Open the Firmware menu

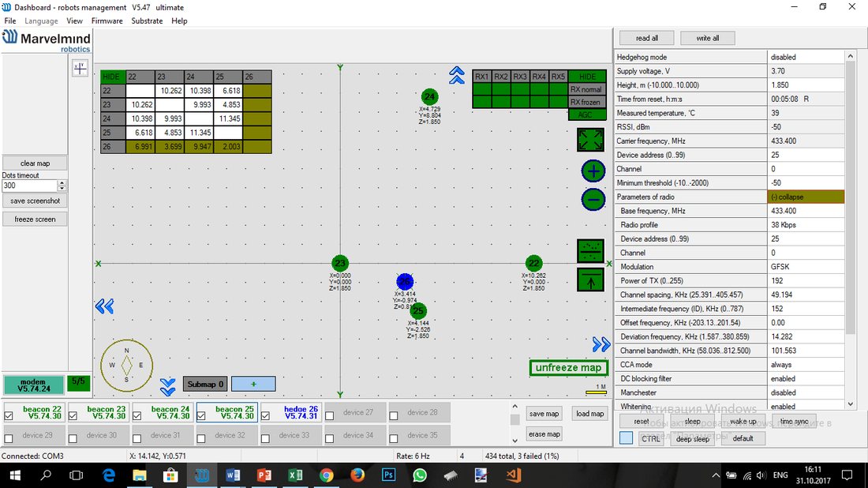tap(107, 21)
